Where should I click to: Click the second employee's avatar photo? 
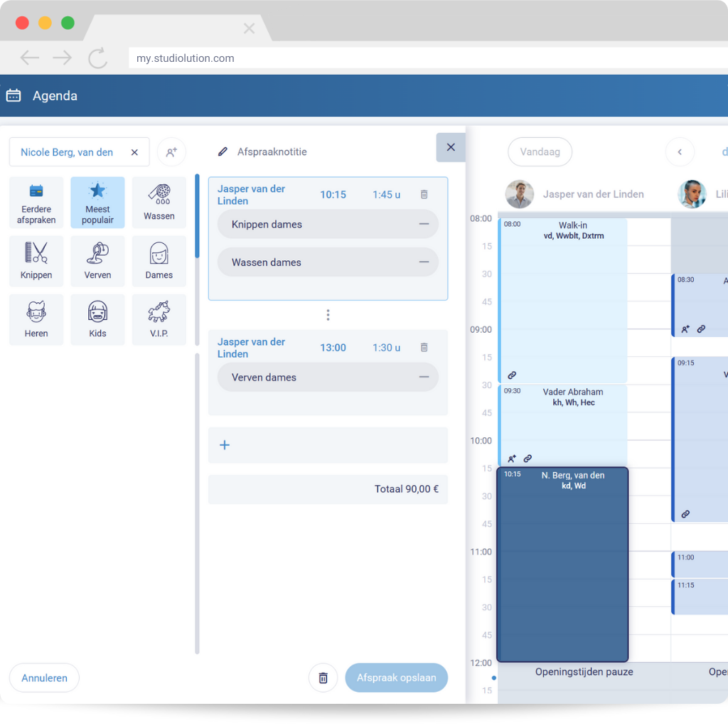point(692,194)
